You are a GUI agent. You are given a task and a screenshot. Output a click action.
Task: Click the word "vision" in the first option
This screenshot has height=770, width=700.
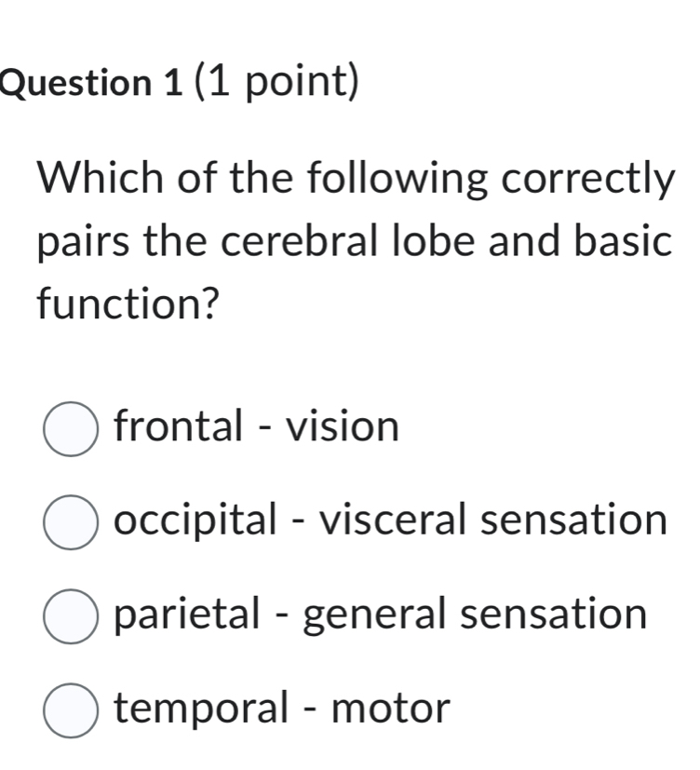point(343,427)
